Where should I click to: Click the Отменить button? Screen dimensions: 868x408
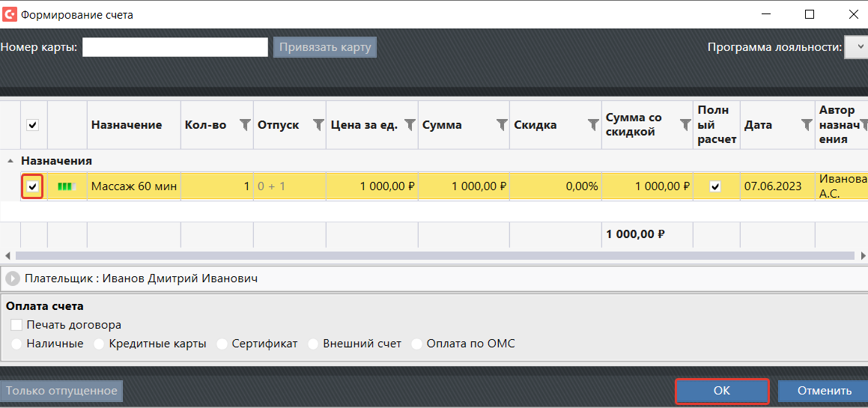[823, 391]
